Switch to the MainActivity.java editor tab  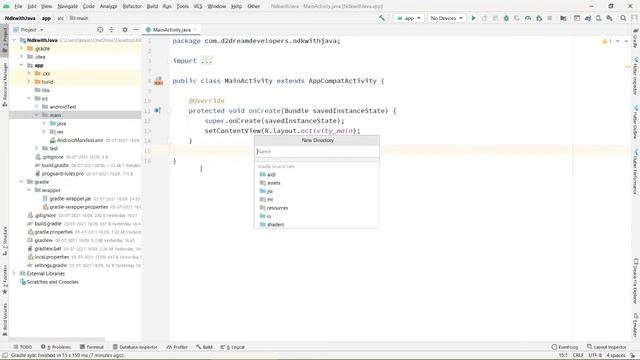click(x=171, y=30)
